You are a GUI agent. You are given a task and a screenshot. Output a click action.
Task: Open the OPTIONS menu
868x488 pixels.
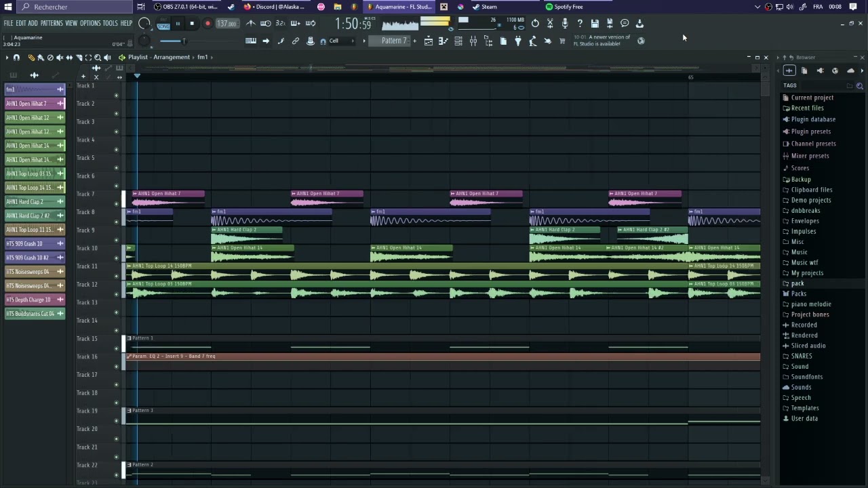[x=90, y=23]
